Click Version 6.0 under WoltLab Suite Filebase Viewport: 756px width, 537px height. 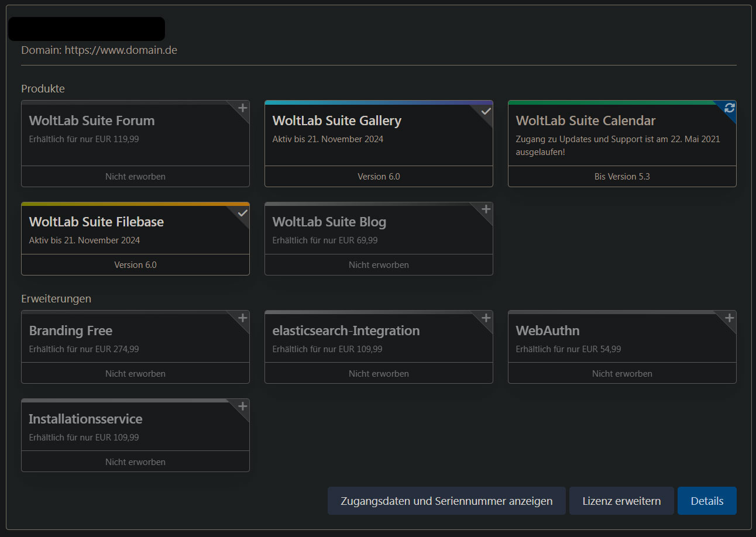click(135, 264)
